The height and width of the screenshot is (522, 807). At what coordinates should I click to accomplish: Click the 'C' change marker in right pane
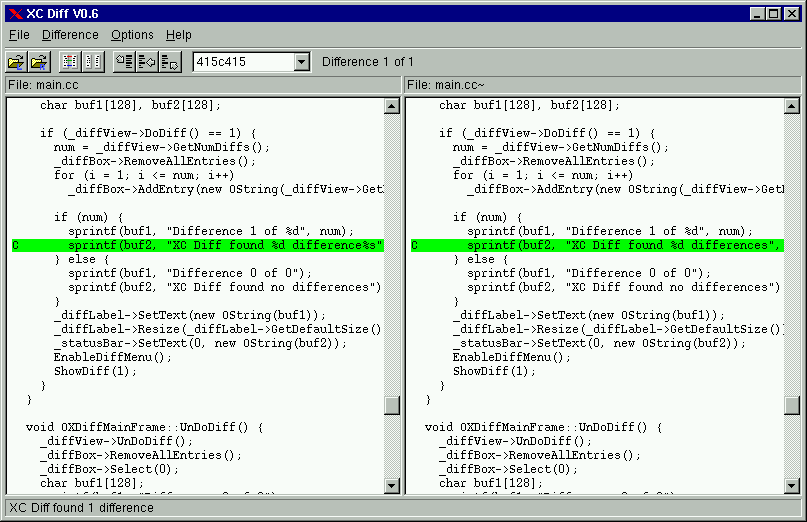point(414,246)
